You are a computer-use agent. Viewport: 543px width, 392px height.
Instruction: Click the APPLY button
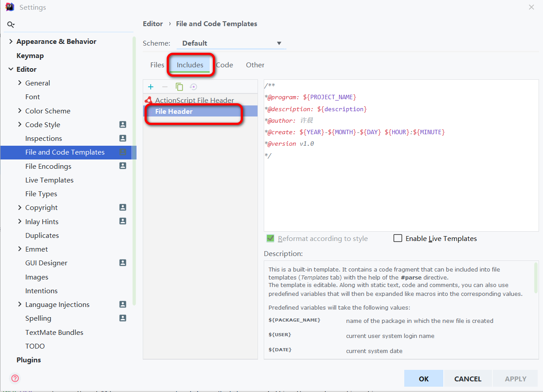pyautogui.click(x=516, y=379)
